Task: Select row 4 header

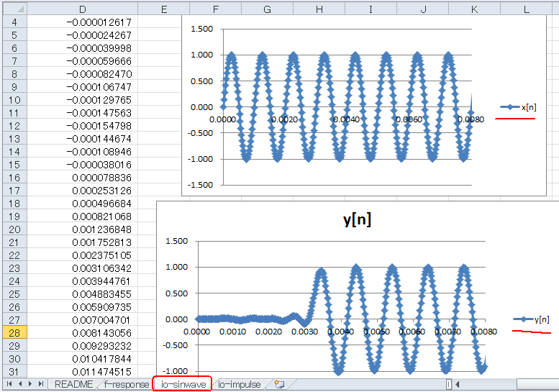Action: point(14,22)
